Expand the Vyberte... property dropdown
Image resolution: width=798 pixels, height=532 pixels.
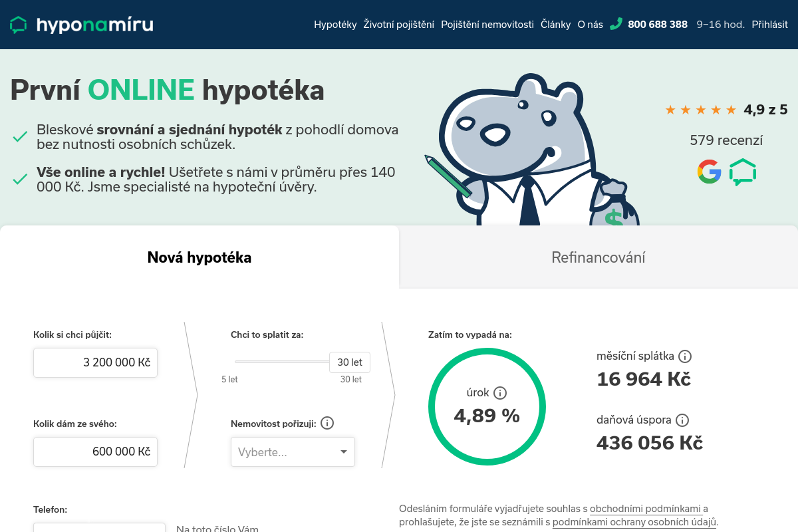point(293,452)
